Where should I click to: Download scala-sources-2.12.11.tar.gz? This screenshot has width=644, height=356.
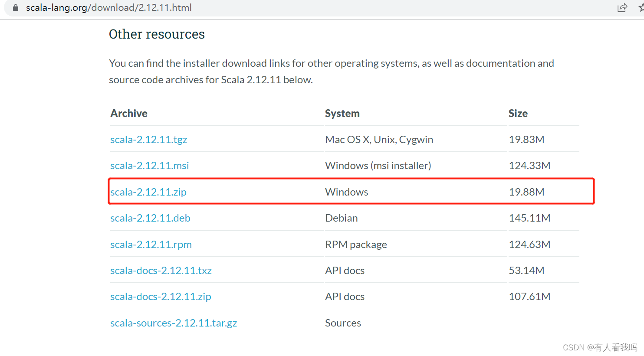click(174, 323)
